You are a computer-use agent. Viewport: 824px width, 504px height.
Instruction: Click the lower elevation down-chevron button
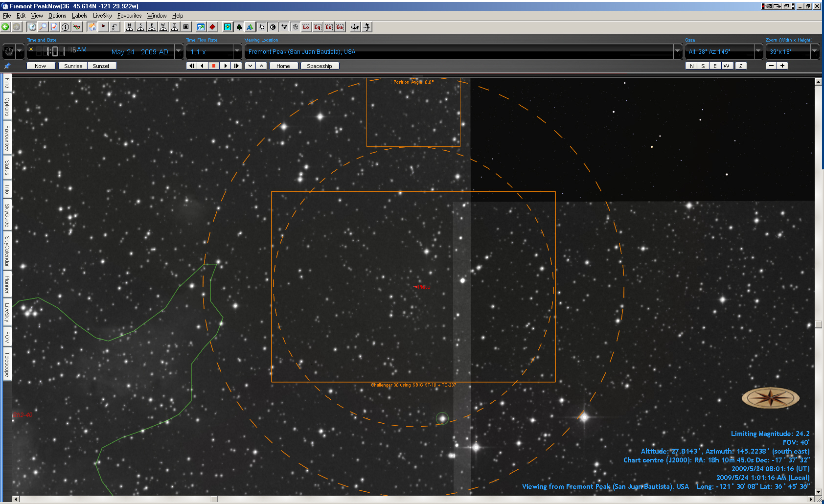[x=250, y=66]
